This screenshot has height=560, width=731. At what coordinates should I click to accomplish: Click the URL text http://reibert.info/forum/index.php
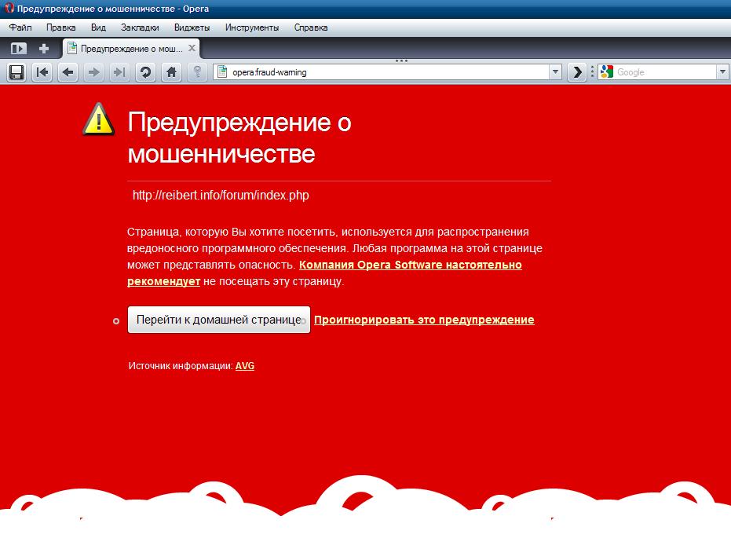coord(221,196)
